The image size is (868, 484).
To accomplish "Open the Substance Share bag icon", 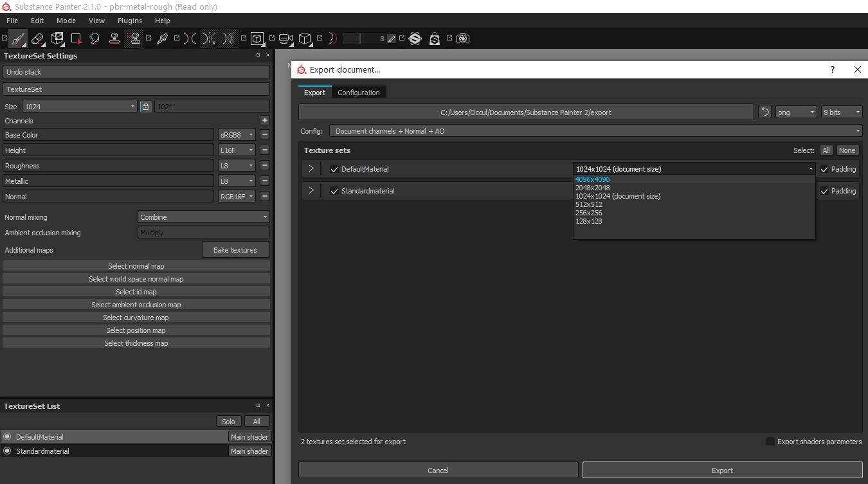I will coord(435,39).
